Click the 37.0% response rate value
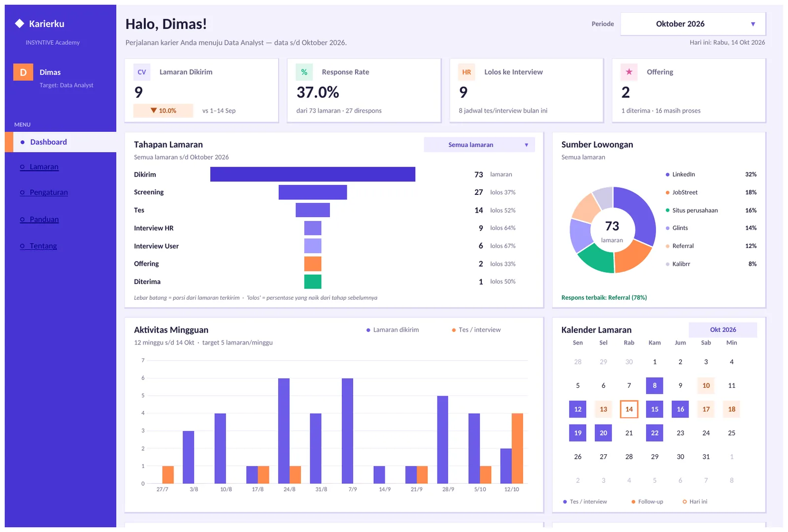Viewport: 788px width, 532px height. pos(318,93)
